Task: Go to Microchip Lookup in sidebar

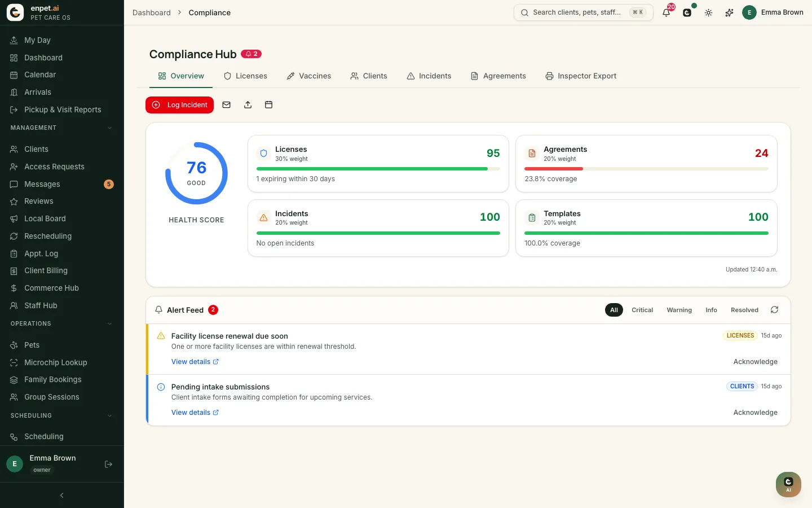Action: click(x=62, y=362)
